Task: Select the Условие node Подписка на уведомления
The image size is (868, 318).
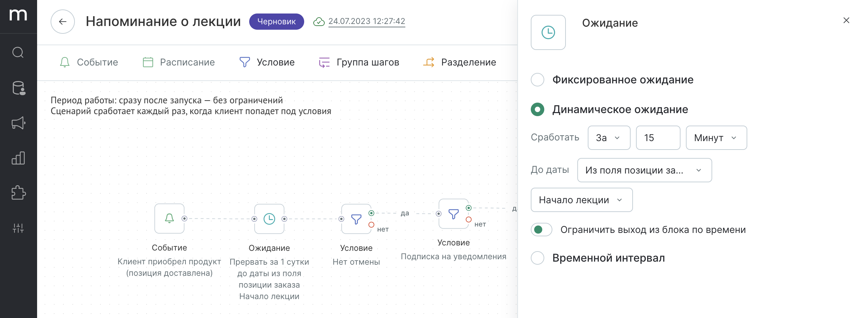Action: click(x=454, y=214)
